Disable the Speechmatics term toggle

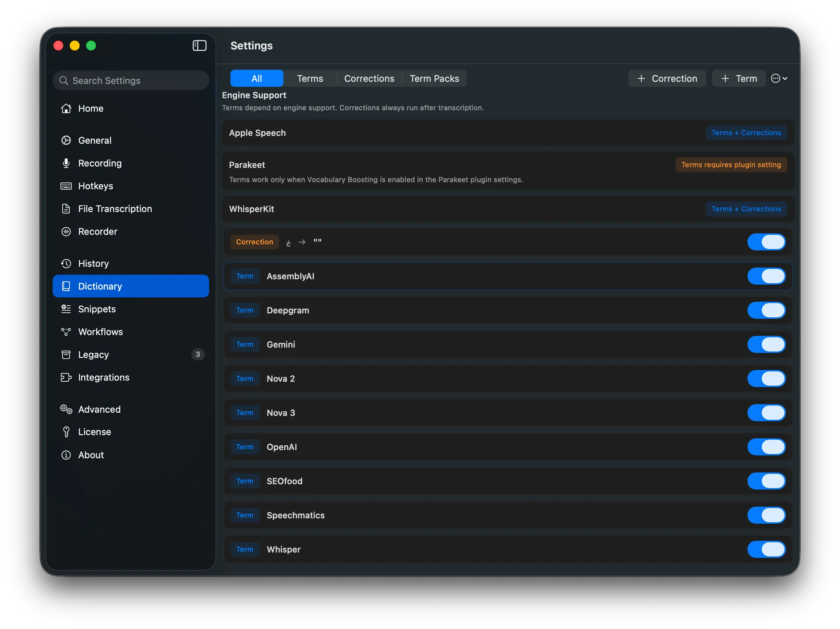click(766, 516)
